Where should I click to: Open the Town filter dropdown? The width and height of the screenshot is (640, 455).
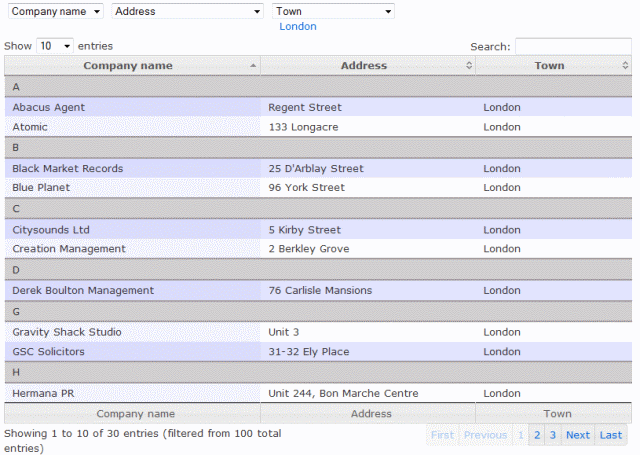[x=333, y=11]
